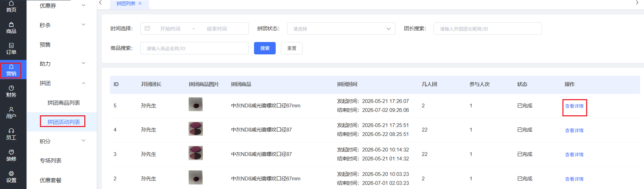Expand the 优惠券 submenu
The width and height of the screenshot is (644, 189).
(83, 5)
